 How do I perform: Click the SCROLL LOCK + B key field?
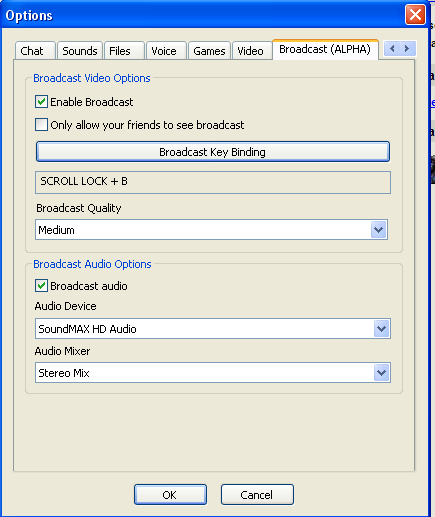213,182
